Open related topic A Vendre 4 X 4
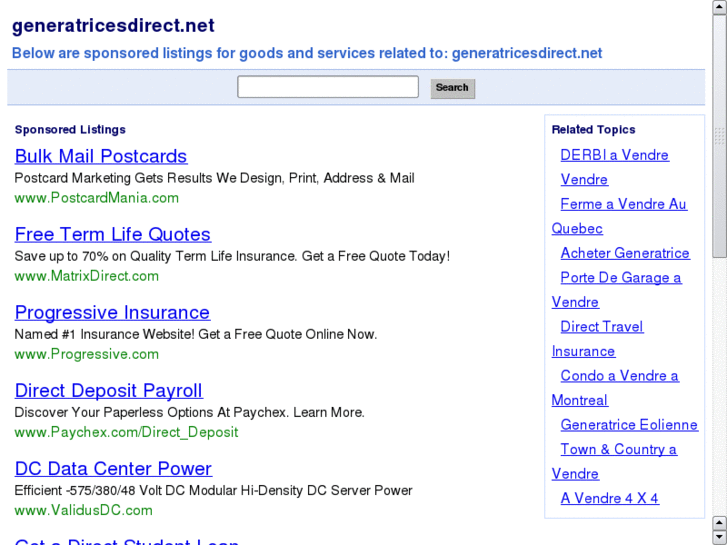 (610, 499)
